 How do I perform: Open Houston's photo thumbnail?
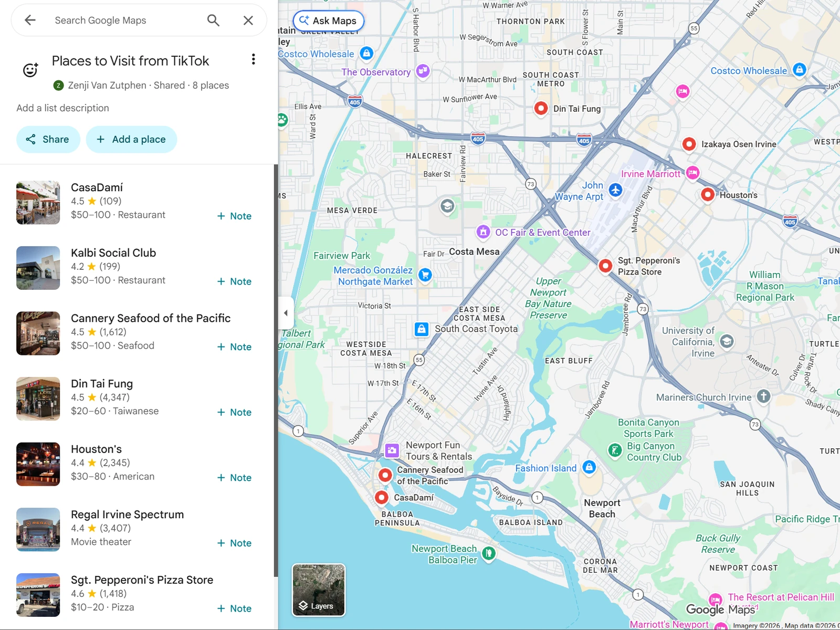[x=38, y=464]
